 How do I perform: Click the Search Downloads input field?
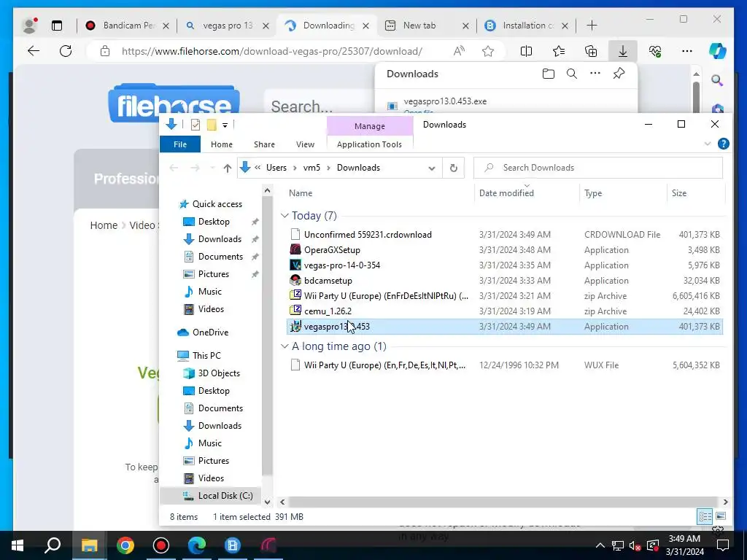(598, 168)
